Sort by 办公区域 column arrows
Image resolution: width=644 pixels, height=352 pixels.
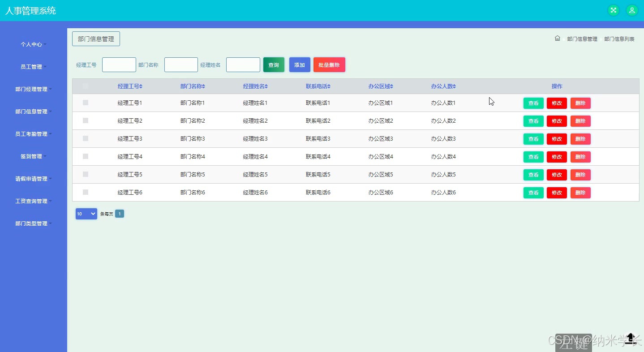(392, 86)
